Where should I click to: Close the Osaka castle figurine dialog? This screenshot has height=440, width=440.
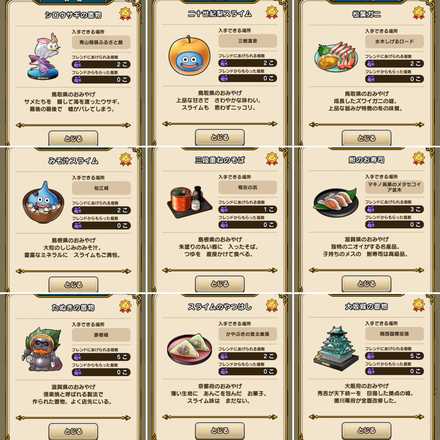366,430
